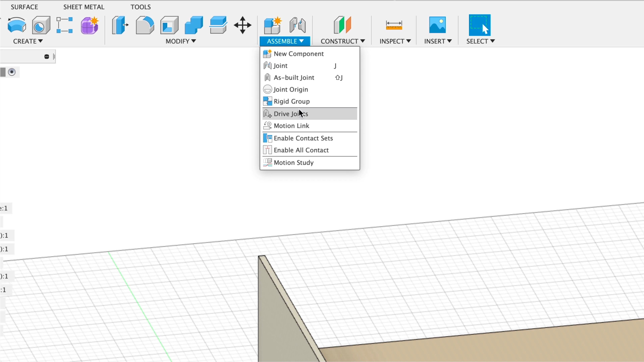644x362 pixels.
Task: Choose New Component from Assemble menu
Action: pyautogui.click(x=309, y=54)
